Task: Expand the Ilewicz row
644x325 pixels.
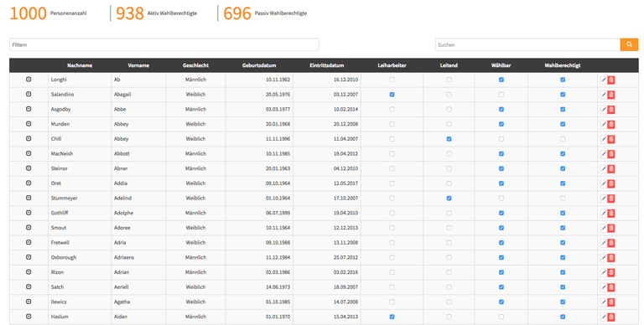Action: [x=29, y=302]
